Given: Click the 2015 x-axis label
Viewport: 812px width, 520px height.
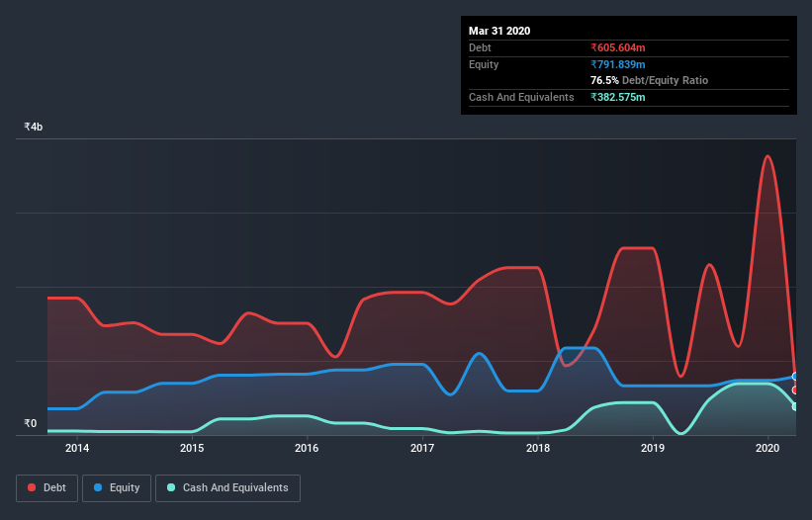Looking at the screenshot, I should [192, 448].
